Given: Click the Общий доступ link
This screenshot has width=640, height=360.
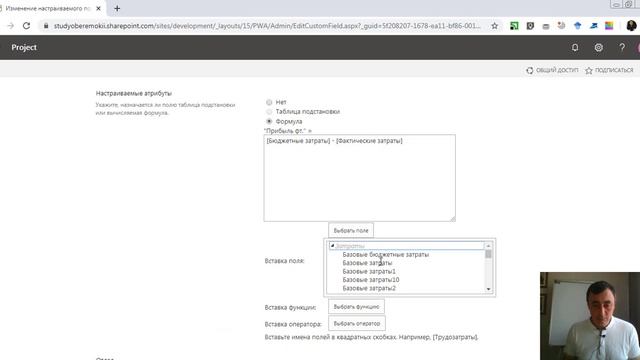Looking at the screenshot, I should click(557, 70).
